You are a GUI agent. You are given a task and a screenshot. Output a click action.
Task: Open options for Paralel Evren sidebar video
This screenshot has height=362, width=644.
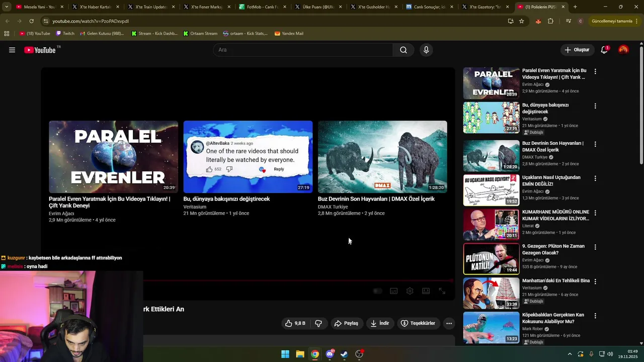[595, 71]
